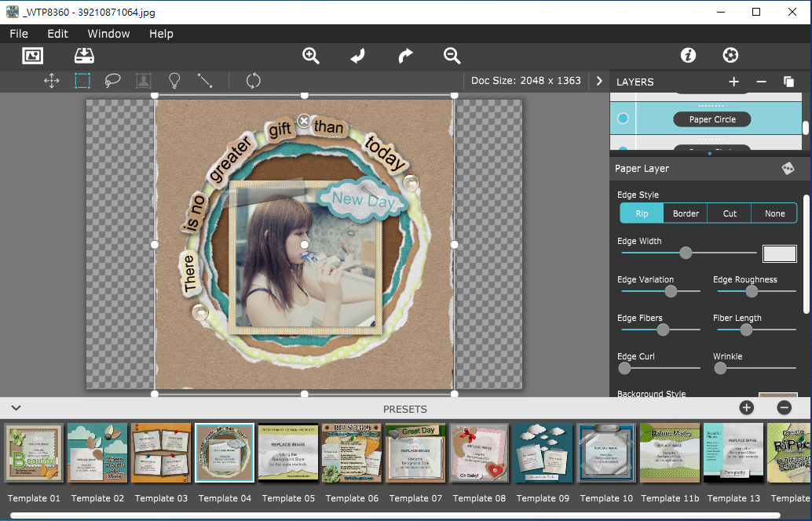812x521 pixels.
Task: Click the redo arrow icon
Action: coord(405,56)
